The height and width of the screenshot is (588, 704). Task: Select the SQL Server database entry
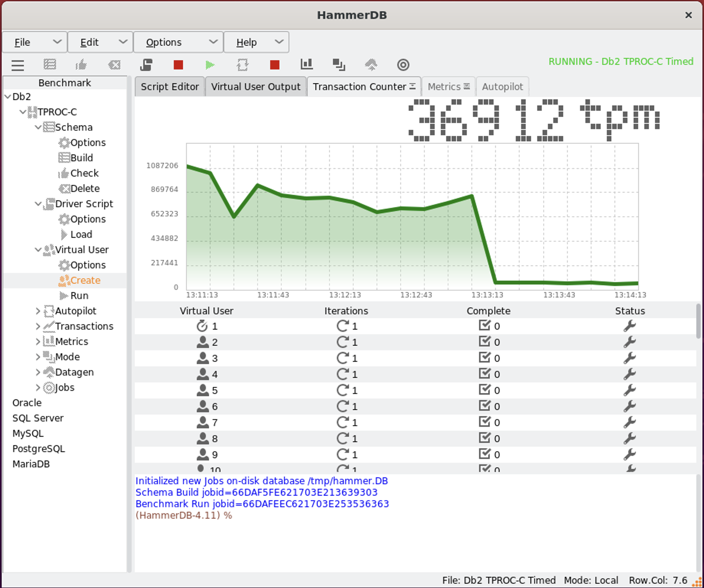(x=38, y=418)
